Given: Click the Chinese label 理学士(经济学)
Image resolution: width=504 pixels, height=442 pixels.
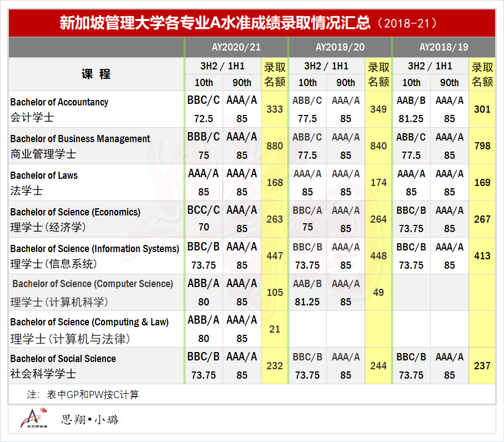Looking at the screenshot, I should pos(48,227).
